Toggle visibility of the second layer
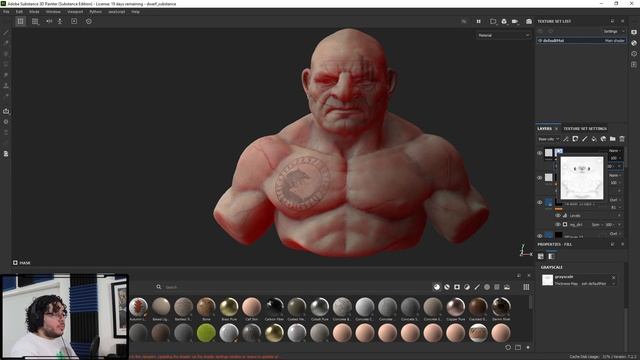The image size is (640, 360). (x=540, y=178)
